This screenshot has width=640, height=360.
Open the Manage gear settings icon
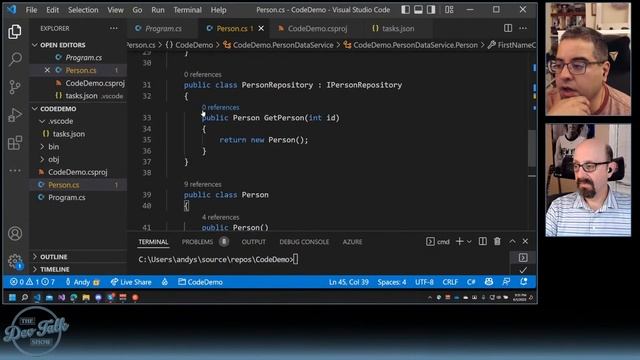[x=15, y=261]
